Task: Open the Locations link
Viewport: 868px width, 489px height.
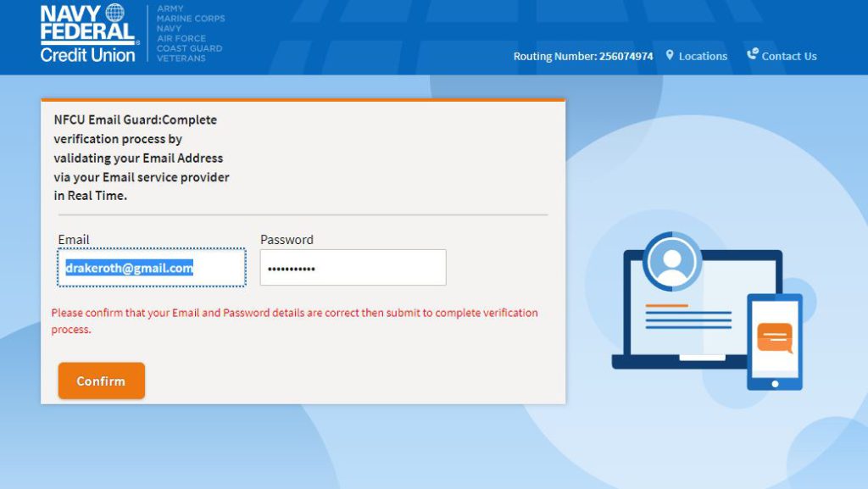Action: [x=703, y=56]
